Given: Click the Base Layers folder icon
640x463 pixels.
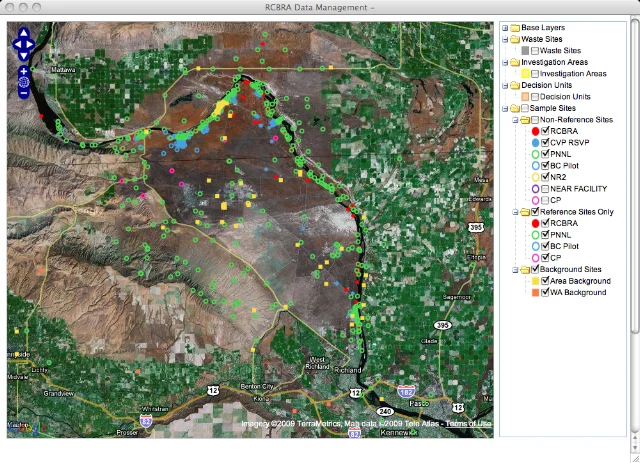Looking at the screenshot, I should click(x=515, y=28).
